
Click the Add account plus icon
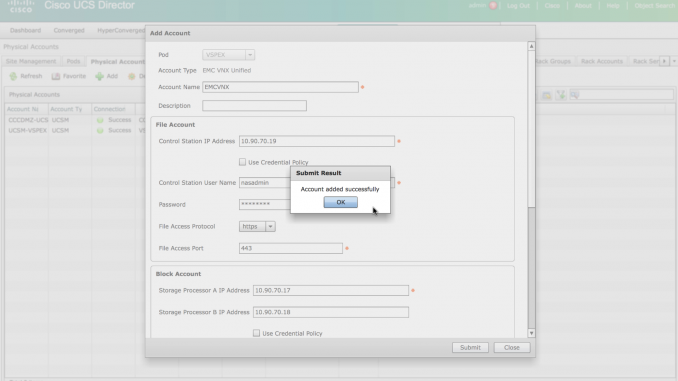[x=99, y=76]
